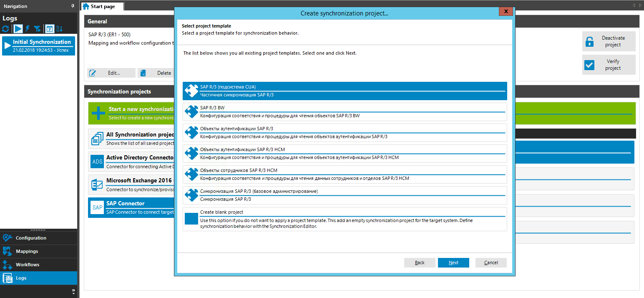Toggle the play-arrow filter in the Logs toolbar
Image resolution: width=644 pixels, height=298 pixels.
[x=18, y=29]
